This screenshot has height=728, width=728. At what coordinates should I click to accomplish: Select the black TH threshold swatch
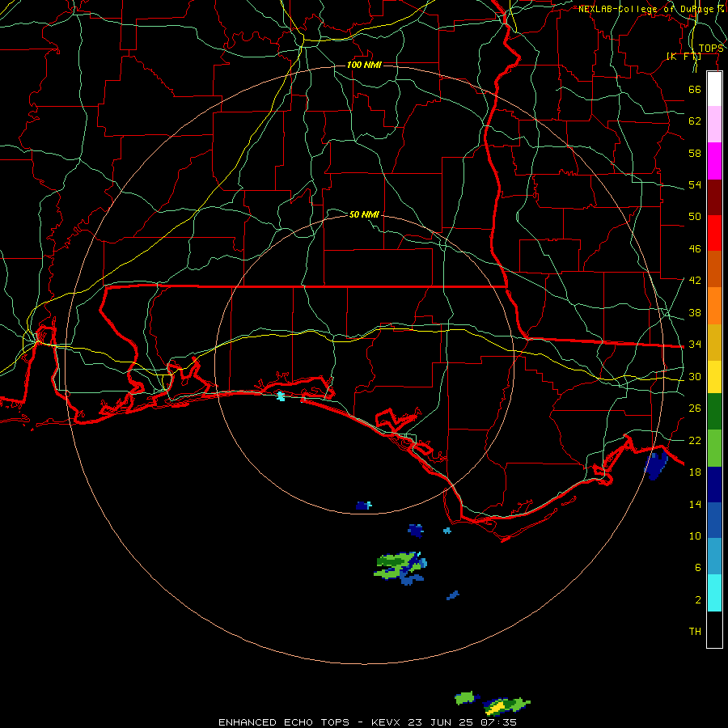coord(714,629)
